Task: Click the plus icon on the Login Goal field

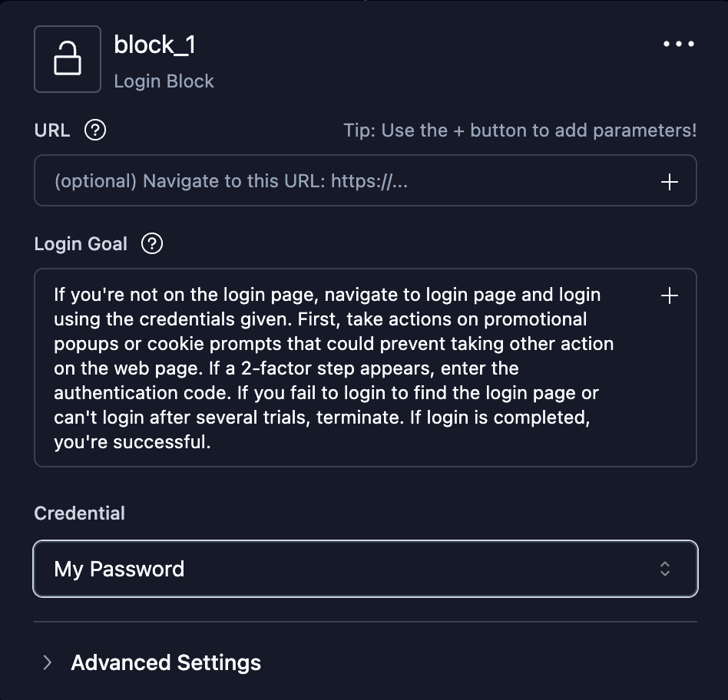Action: tap(668, 296)
